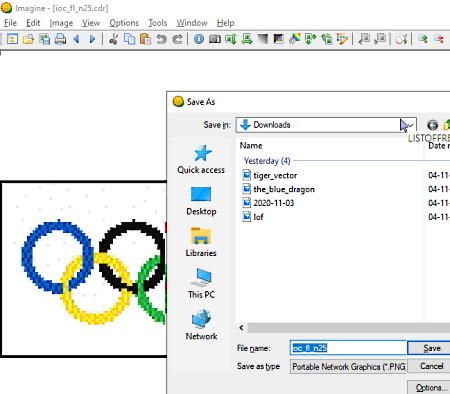Open the Window menu
The width and height of the screenshot is (450, 394).
point(192,23)
